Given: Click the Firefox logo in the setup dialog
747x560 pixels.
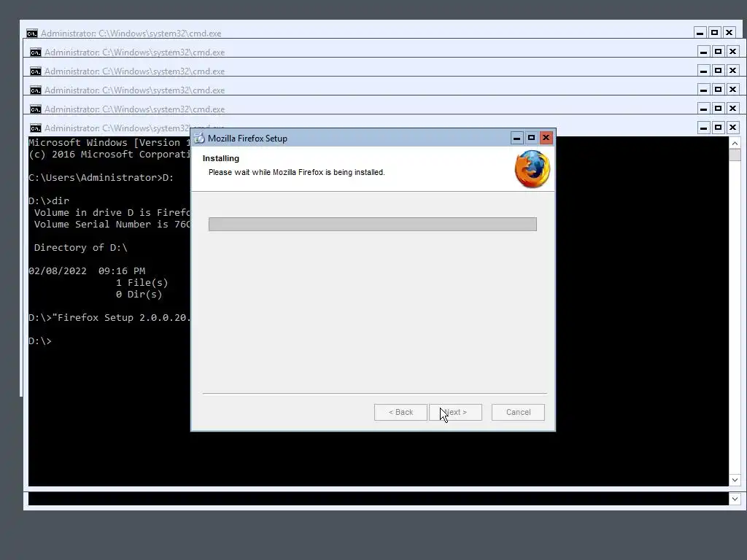Looking at the screenshot, I should (x=532, y=169).
